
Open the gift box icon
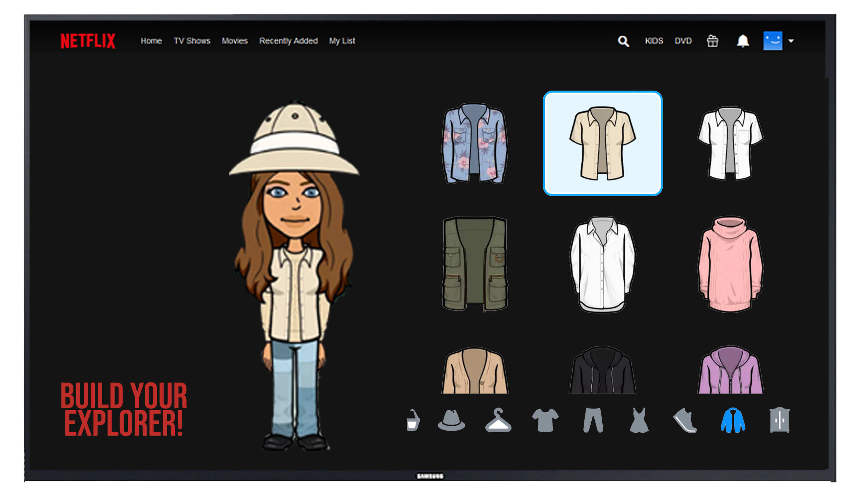point(712,41)
